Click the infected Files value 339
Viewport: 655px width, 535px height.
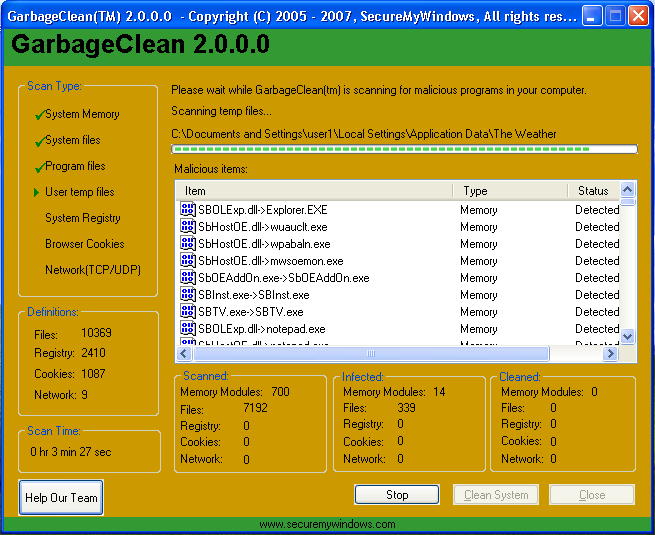pos(406,408)
